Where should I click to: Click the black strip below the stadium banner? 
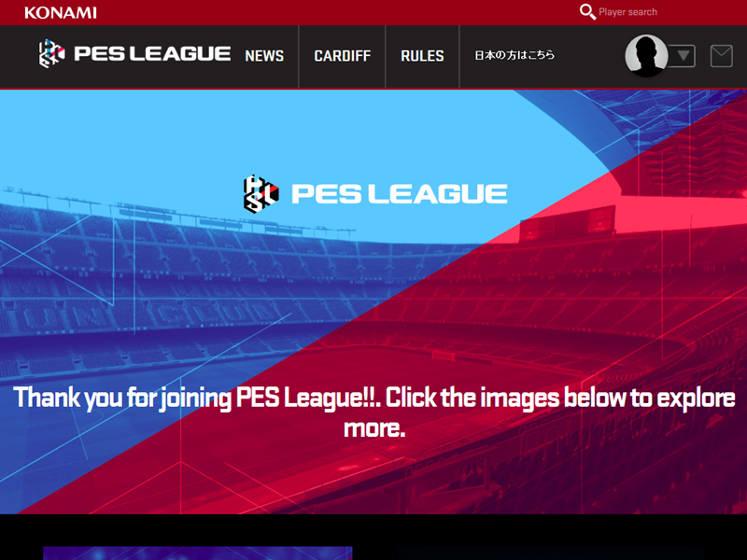point(373,529)
